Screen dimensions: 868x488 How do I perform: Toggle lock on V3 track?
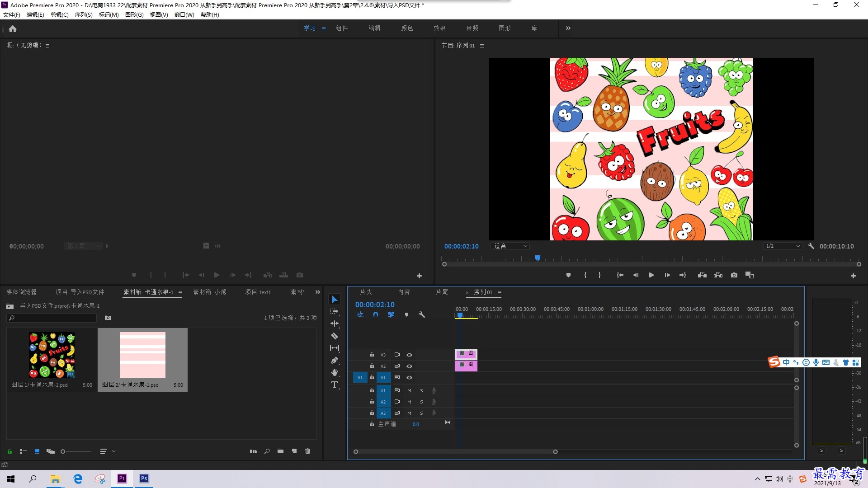click(x=372, y=355)
